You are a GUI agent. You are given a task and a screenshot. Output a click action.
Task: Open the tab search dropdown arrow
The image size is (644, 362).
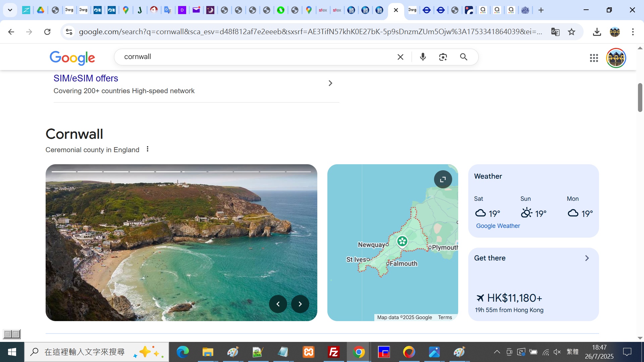tap(10, 10)
